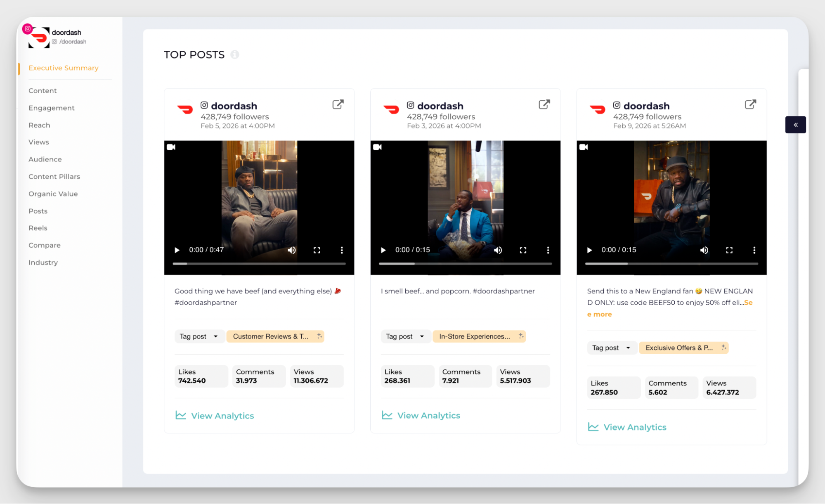Click the info icon next to TOP POSTS
Image resolution: width=825 pixels, height=504 pixels.
tap(235, 54)
